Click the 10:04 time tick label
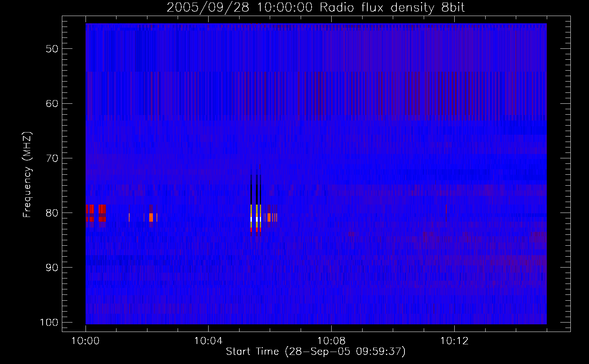The image size is (589, 364). pos(208,341)
